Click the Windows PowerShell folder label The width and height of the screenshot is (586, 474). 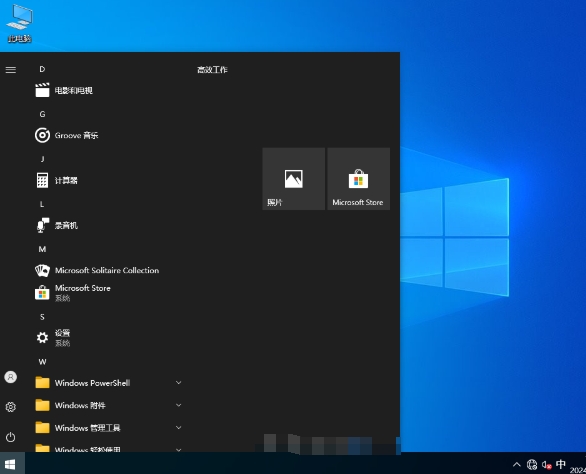(92, 383)
